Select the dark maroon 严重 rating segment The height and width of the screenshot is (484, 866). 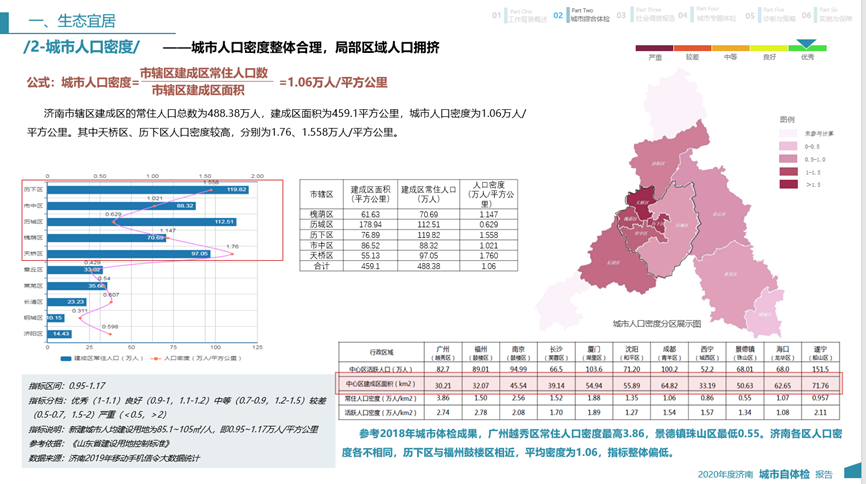click(654, 49)
